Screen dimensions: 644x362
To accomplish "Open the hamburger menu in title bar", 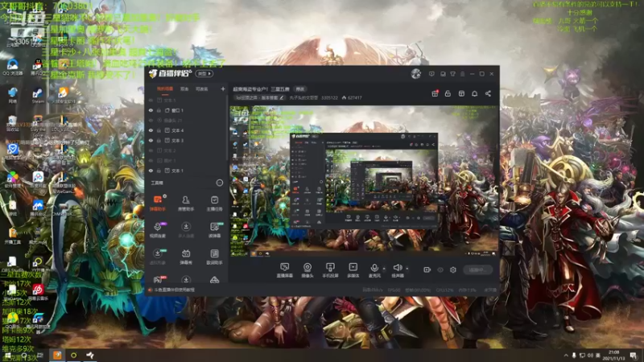I will [x=462, y=74].
